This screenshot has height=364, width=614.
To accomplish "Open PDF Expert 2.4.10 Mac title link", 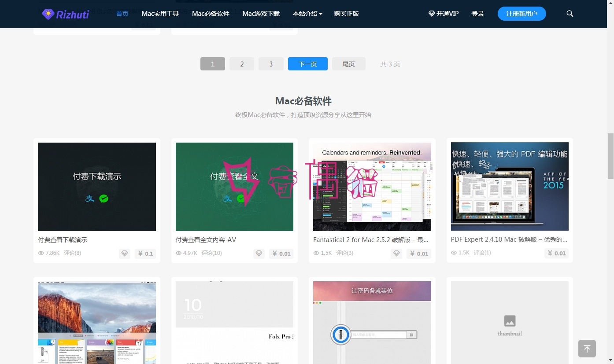I will point(509,240).
